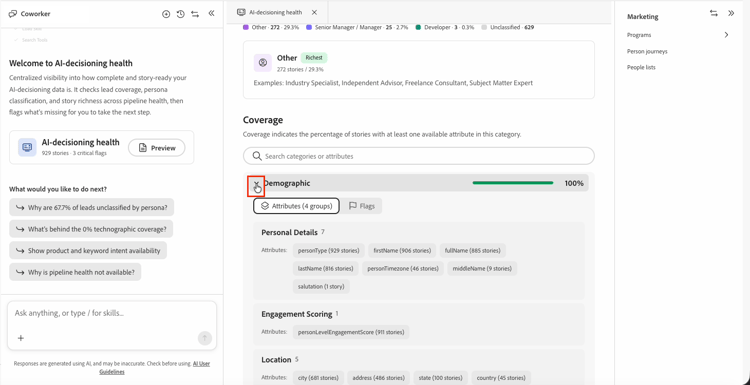Click the state (100 stories) chip

(441, 377)
